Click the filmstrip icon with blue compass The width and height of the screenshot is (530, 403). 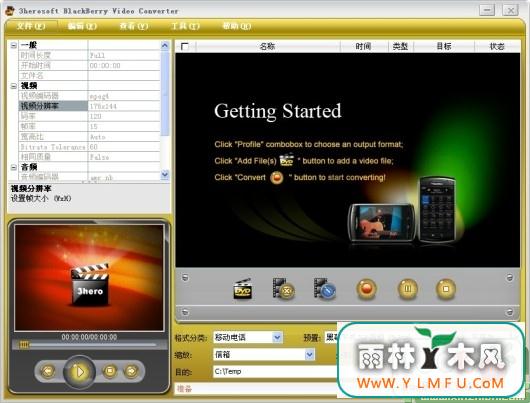[324, 289]
